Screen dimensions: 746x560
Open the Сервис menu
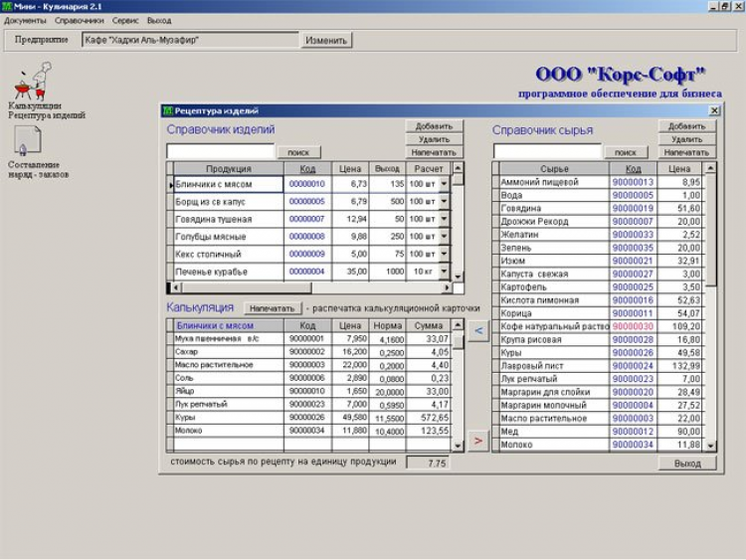(x=125, y=21)
